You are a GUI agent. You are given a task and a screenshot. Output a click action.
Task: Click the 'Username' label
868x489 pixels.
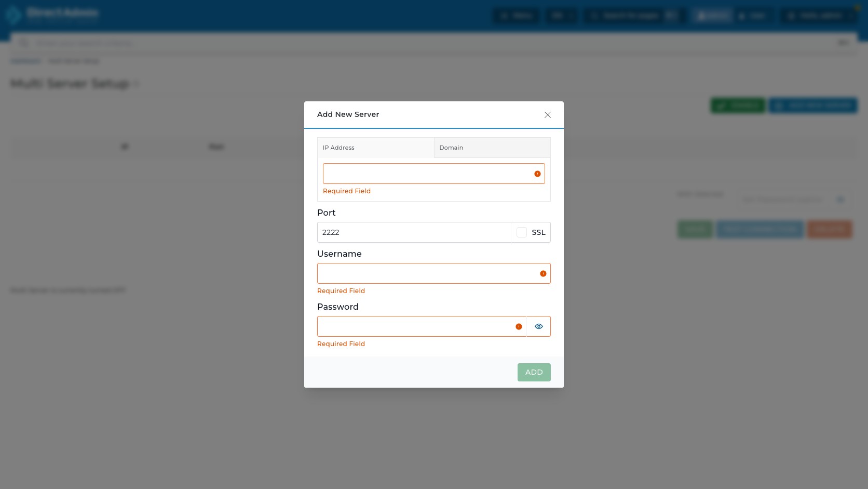tap(339, 254)
